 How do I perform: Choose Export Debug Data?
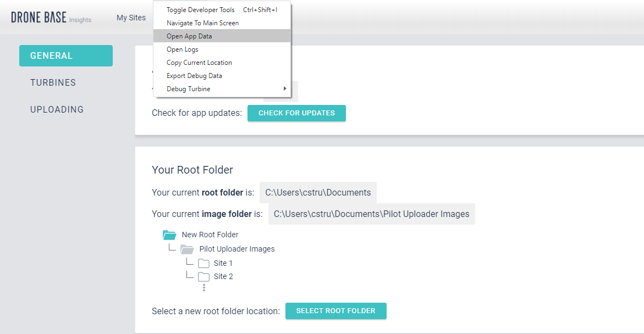tap(222, 75)
